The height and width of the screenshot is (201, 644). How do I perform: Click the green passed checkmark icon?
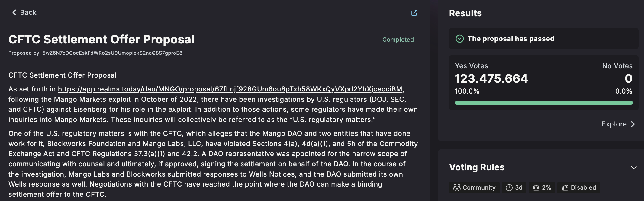(x=459, y=39)
